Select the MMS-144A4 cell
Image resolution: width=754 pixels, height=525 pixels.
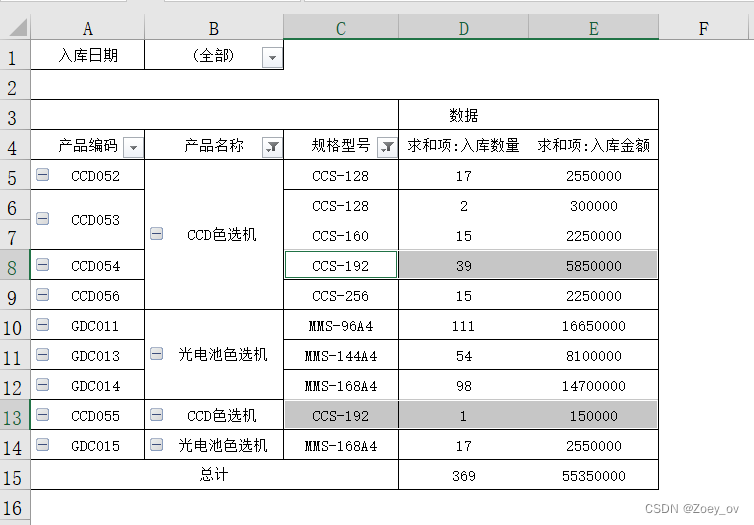pos(340,355)
